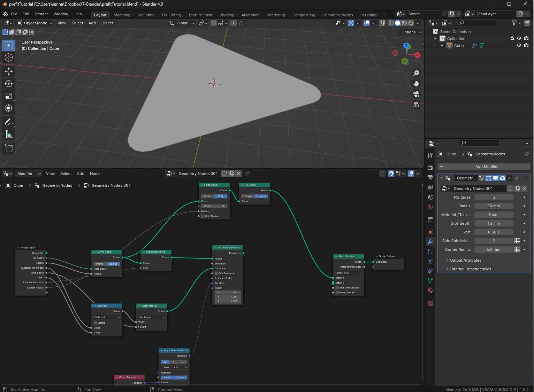Expand the Output Attributes section
Screen dimensions: 534x392
[x=465, y=260]
